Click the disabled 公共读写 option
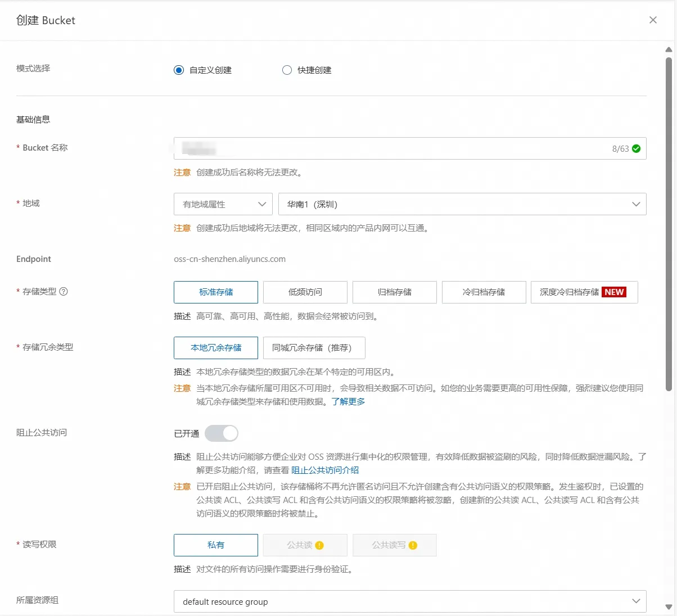The image size is (677, 616). (395, 545)
